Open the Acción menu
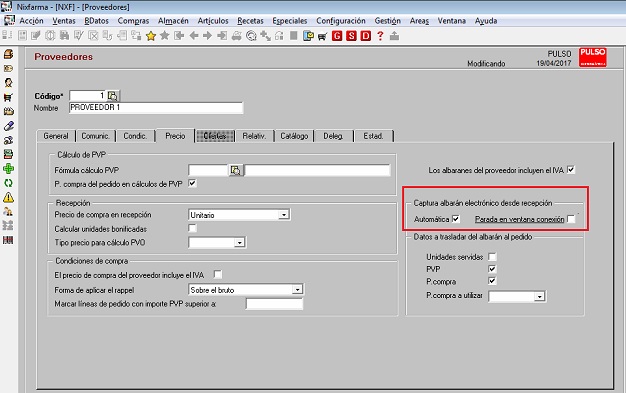 pyautogui.click(x=31, y=21)
